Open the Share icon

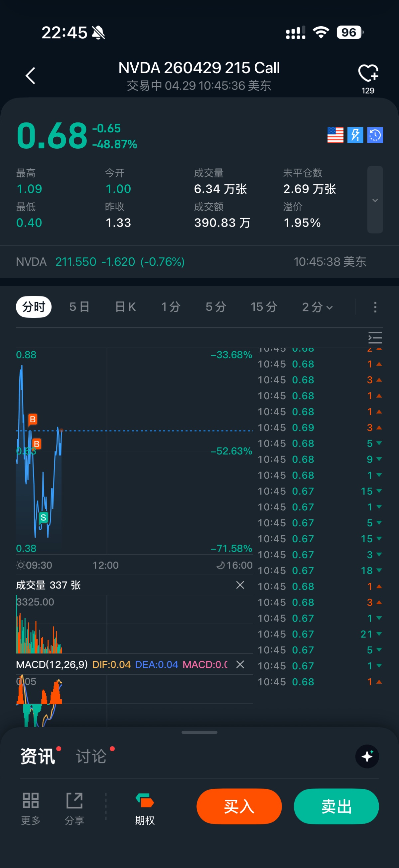[x=74, y=808]
